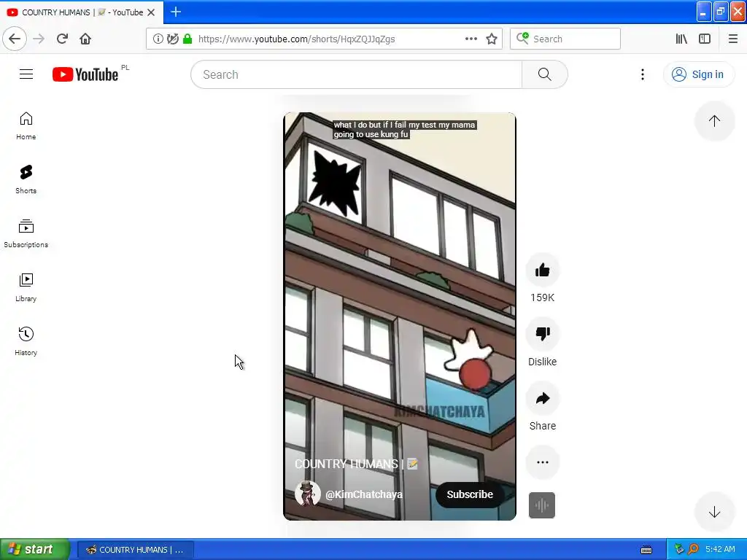The image size is (747, 560).
Task: Open the browser home page icon
Action: coord(85,39)
